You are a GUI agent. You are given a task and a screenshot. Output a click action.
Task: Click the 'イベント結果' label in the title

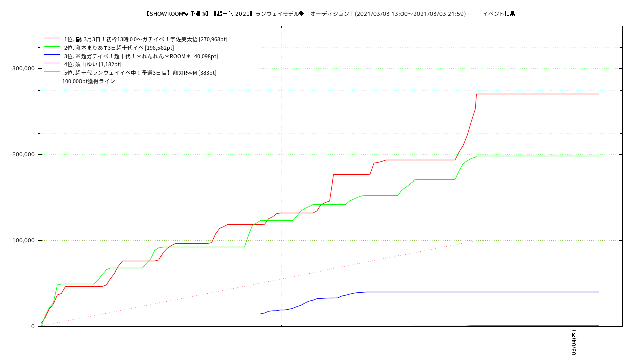(x=499, y=14)
